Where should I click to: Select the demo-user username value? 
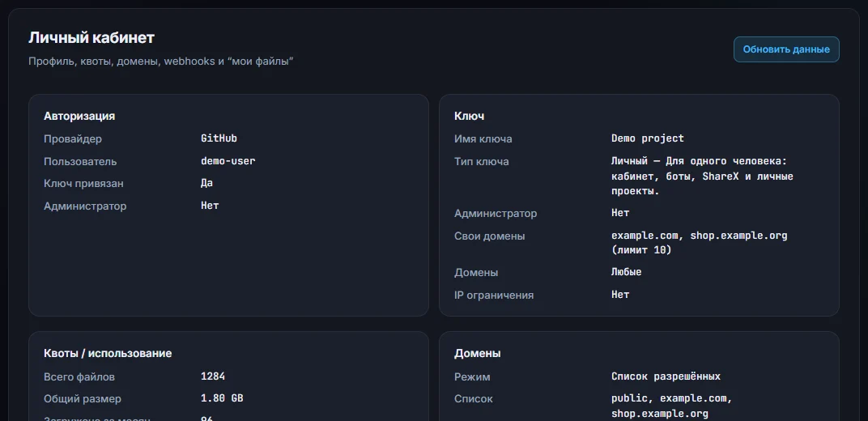[x=228, y=161]
